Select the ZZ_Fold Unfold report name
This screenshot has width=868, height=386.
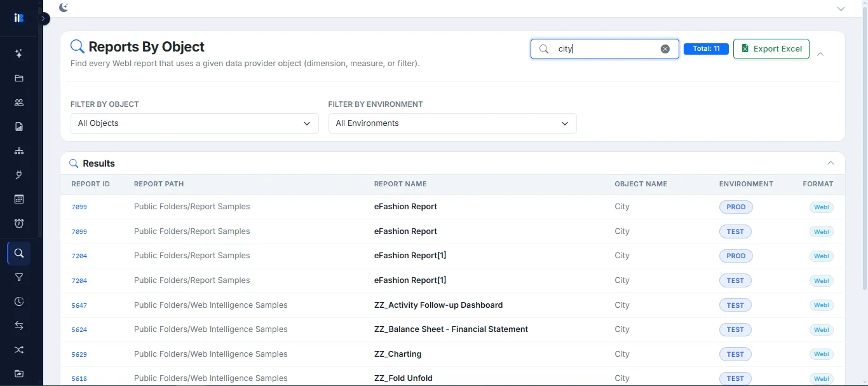(403, 378)
